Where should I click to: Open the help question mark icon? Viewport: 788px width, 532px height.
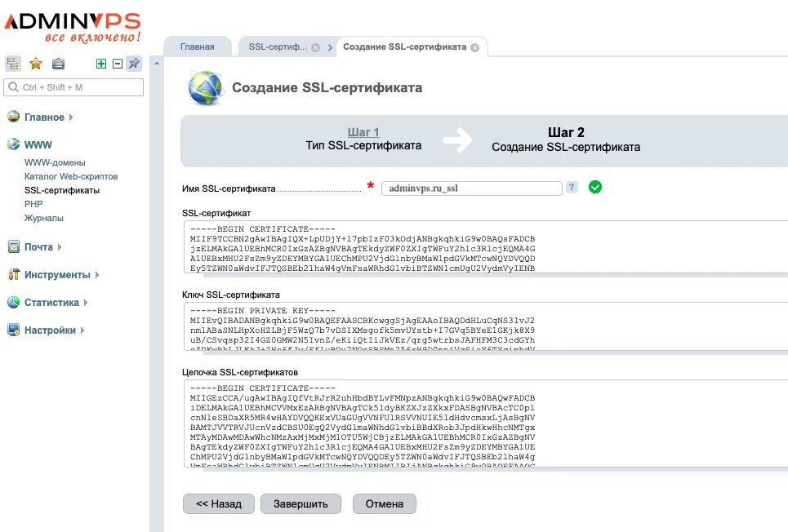[x=572, y=187]
